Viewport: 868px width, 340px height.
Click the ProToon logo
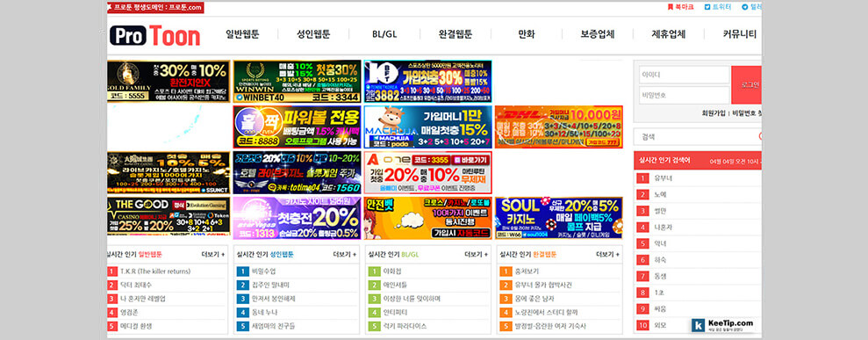(155, 35)
